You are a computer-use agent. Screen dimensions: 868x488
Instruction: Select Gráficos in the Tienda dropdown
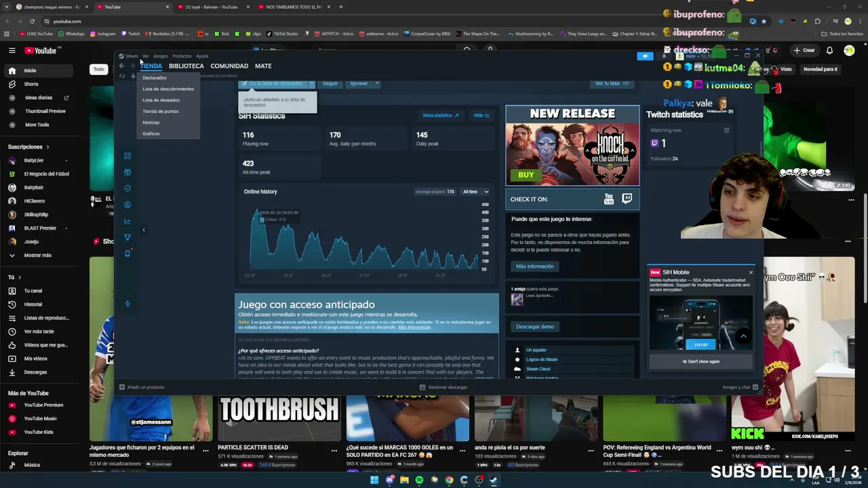pyautogui.click(x=151, y=134)
